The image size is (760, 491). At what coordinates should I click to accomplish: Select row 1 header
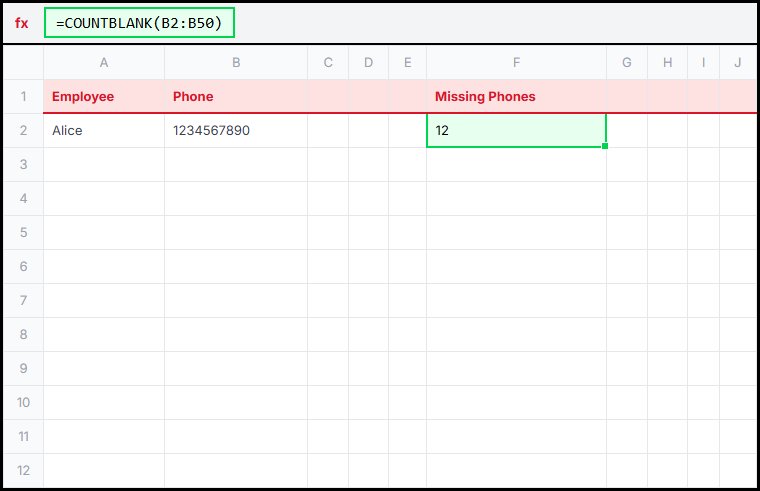[23, 97]
